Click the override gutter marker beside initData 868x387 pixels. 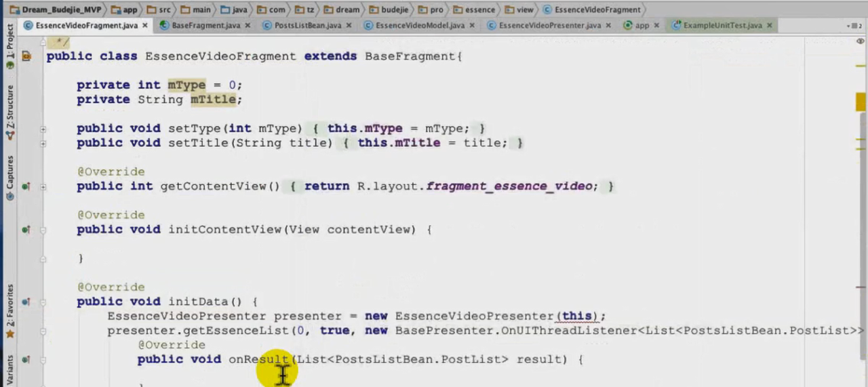(26, 302)
